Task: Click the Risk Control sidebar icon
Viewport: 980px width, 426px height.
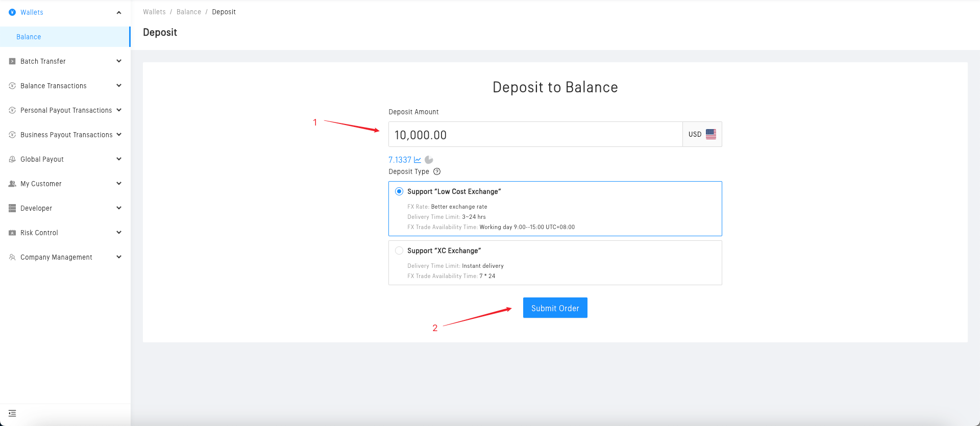Action: click(12, 233)
